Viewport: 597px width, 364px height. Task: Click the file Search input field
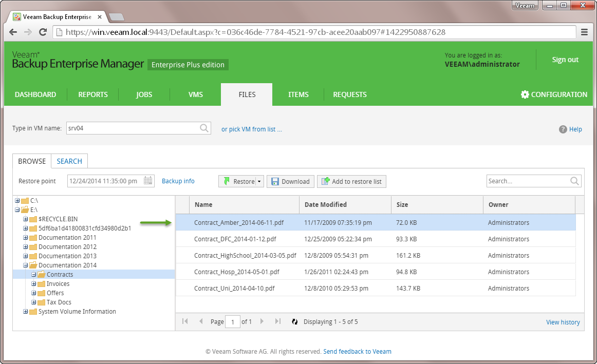pyautogui.click(x=528, y=181)
